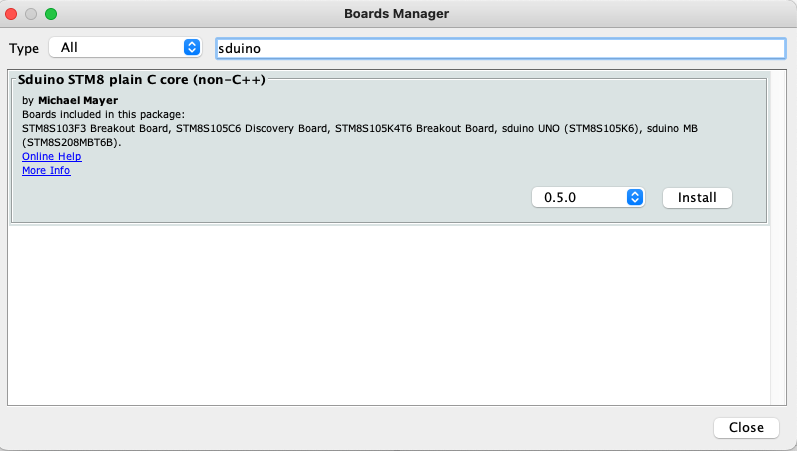797x451 pixels.
Task: Click the search field containing 'sduino'
Action: tap(501, 48)
